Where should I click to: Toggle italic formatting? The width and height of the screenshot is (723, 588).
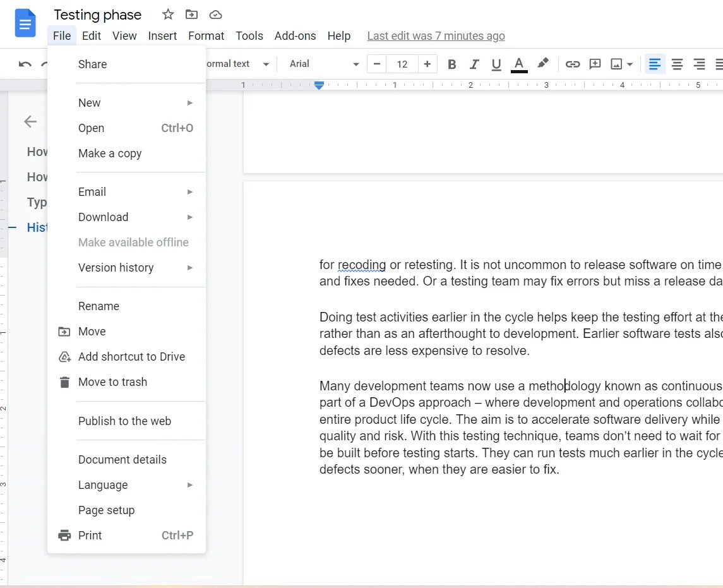point(474,64)
